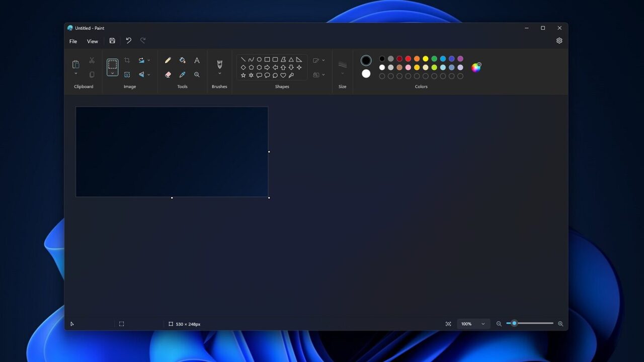Click the Save icon
This screenshot has height=362, width=644.
(x=112, y=41)
